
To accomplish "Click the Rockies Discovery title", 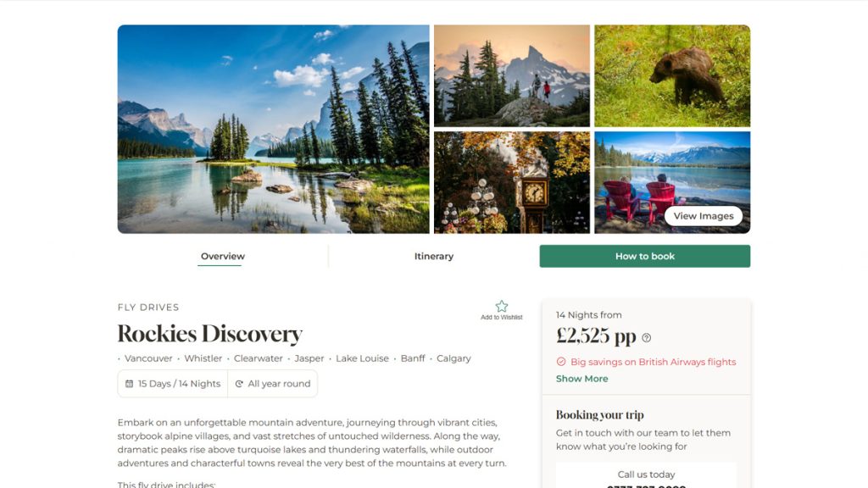I will (210, 334).
